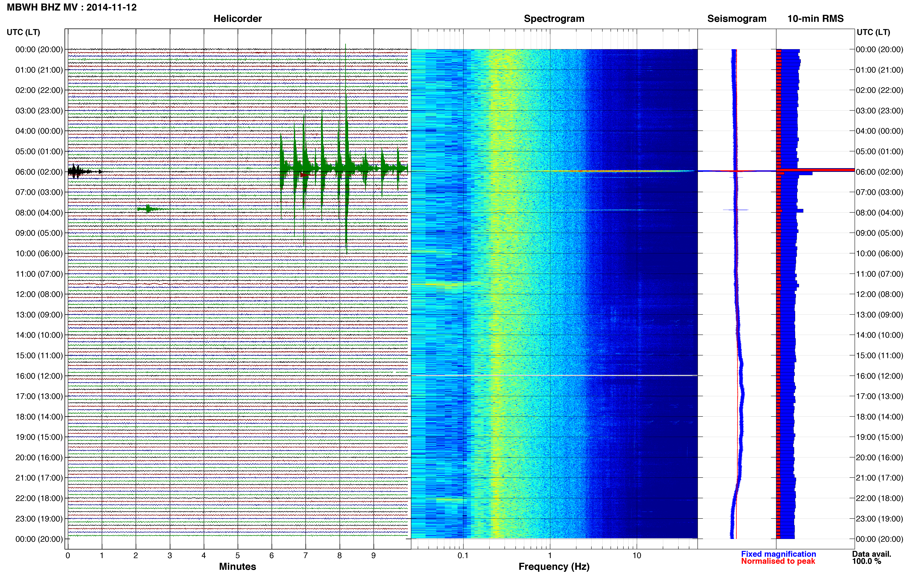This screenshot has width=924, height=578.
Task: Click the right UTC (LT) axis label
Action: [x=873, y=32]
